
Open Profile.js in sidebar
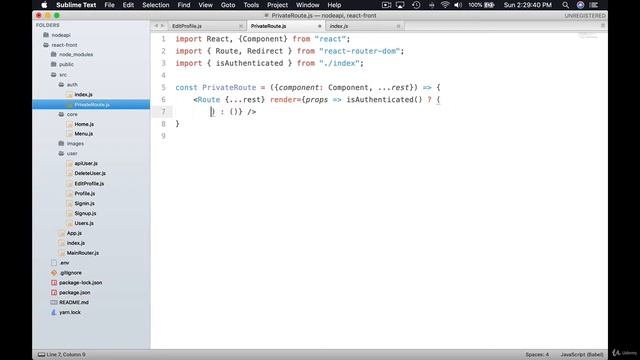click(84, 193)
